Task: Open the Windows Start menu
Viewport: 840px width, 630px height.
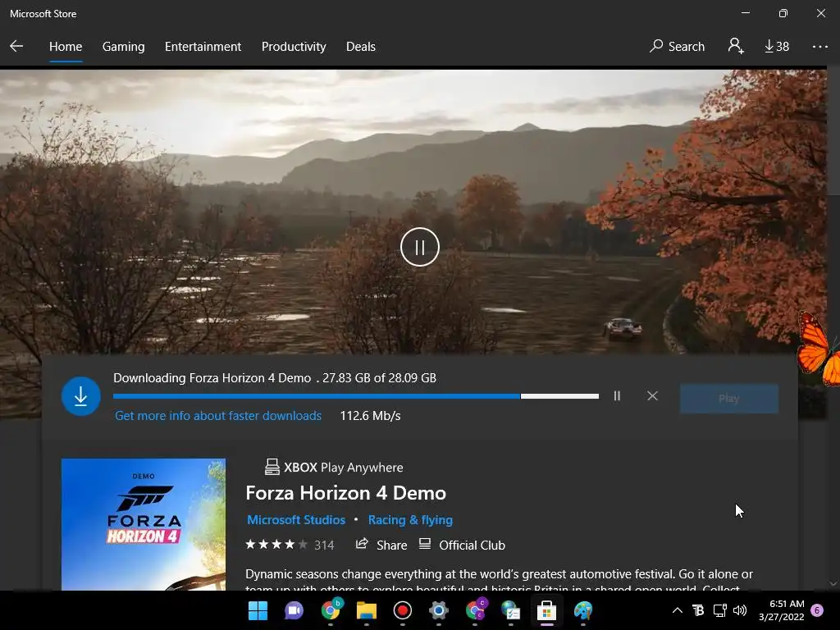Action: pos(258,610)
